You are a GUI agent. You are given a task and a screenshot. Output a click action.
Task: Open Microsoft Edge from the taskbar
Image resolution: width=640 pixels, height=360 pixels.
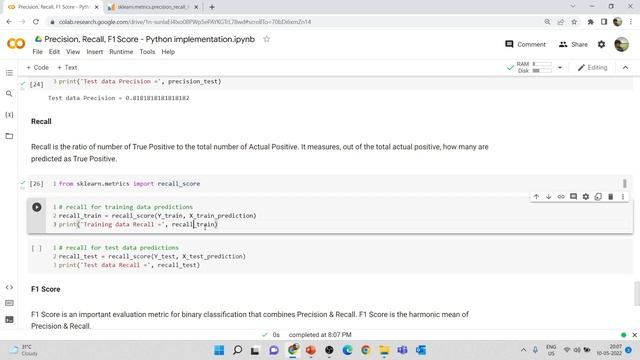347,350
